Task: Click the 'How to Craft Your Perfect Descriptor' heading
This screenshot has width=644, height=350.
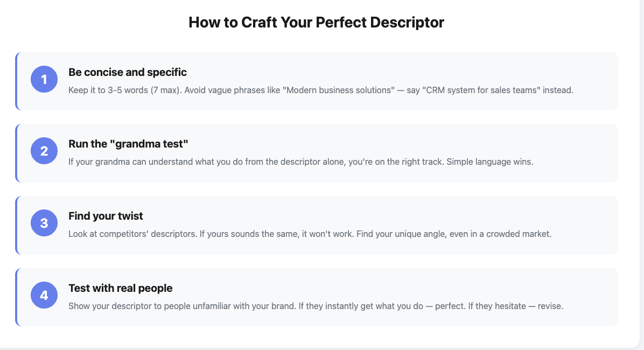Action: coord(316,23)
